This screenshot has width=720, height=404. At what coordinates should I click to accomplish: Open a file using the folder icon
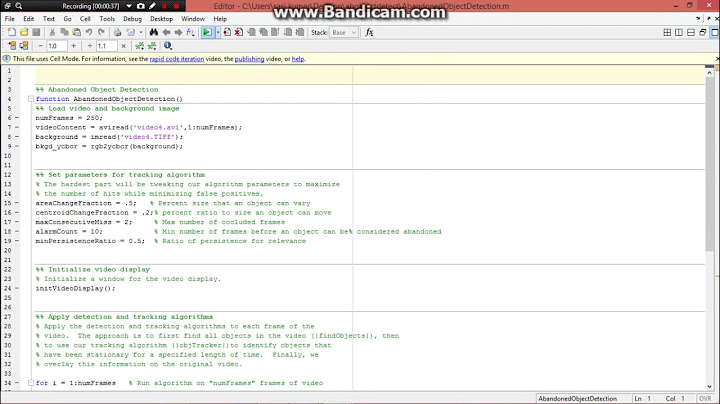pyautogui.click(x=24, y=32)
